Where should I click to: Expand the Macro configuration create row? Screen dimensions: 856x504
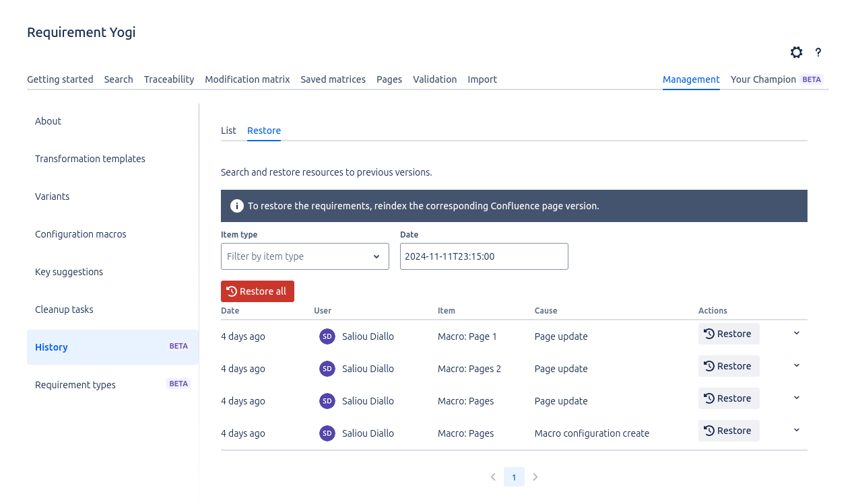coord(797,430)
